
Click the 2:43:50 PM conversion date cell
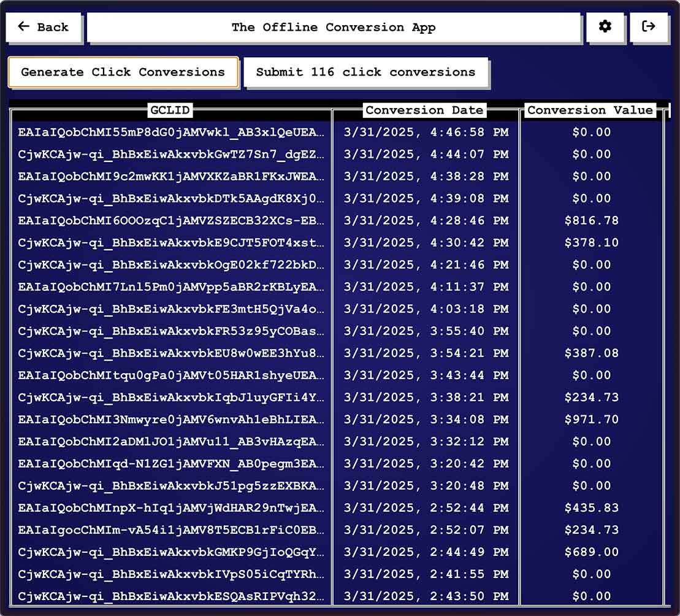click(426, 596)
